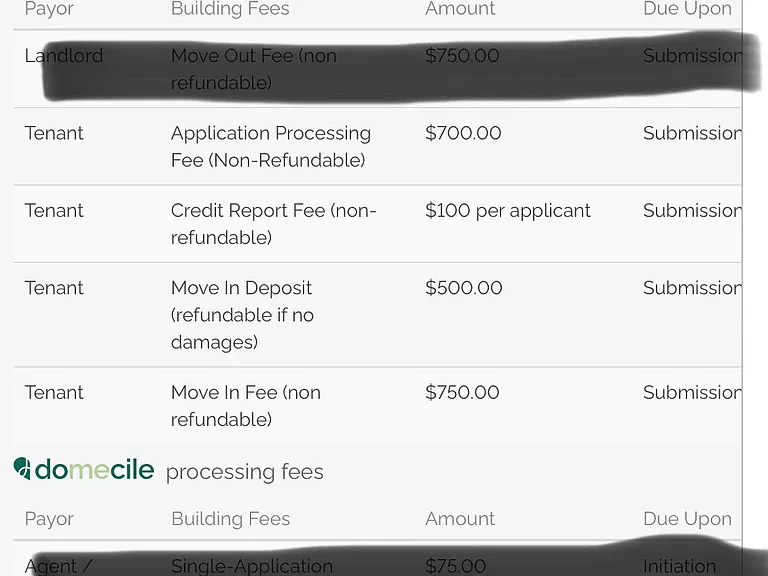Viewport: 768px width, 576px height.
Task: Select the Landlord payor cell
Action: (x=64, y=55)
